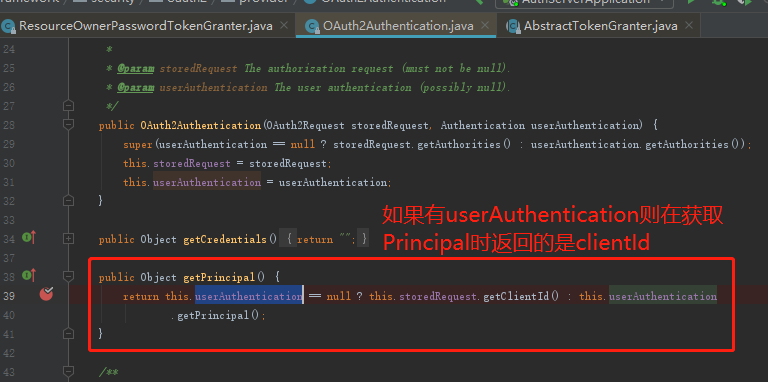Click the getCredentials method name

[225, 239]
